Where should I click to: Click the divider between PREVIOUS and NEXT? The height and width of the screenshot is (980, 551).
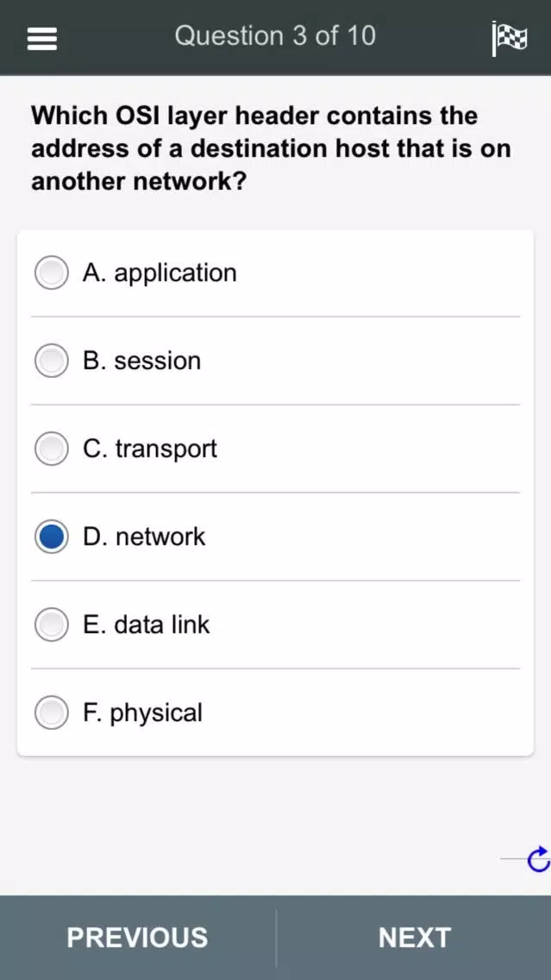click(x=276, y=938)
